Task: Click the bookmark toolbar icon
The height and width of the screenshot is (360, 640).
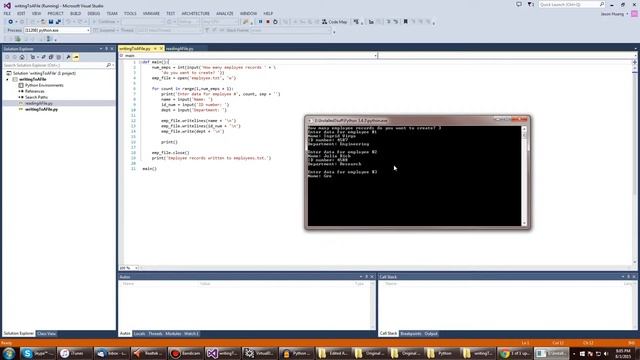Action: pos(405,22)
